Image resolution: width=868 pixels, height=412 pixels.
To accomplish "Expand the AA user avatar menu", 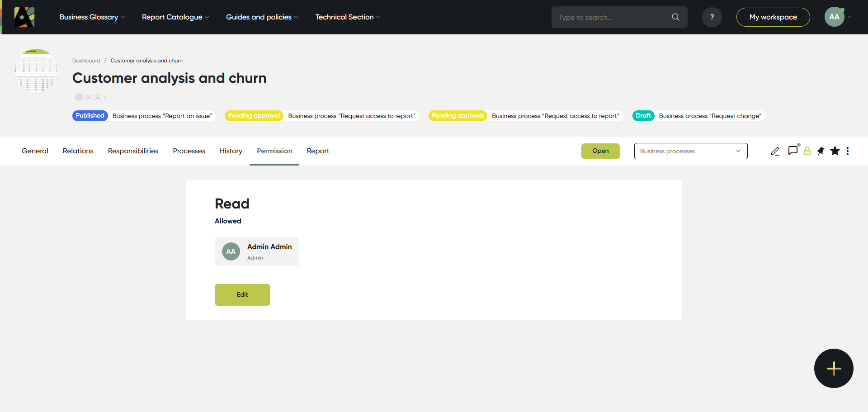I will pyautogui.click(x=837, y=17).
